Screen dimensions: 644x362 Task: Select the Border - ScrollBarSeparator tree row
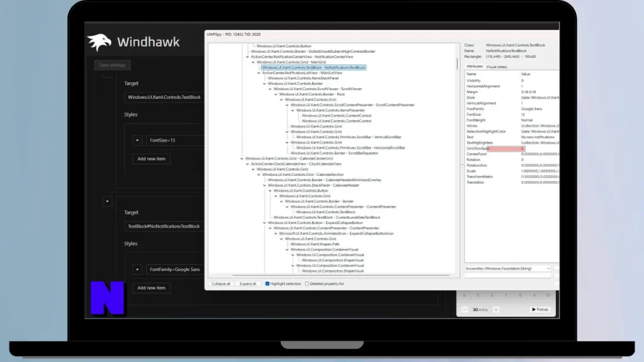[x=335, y=153]
